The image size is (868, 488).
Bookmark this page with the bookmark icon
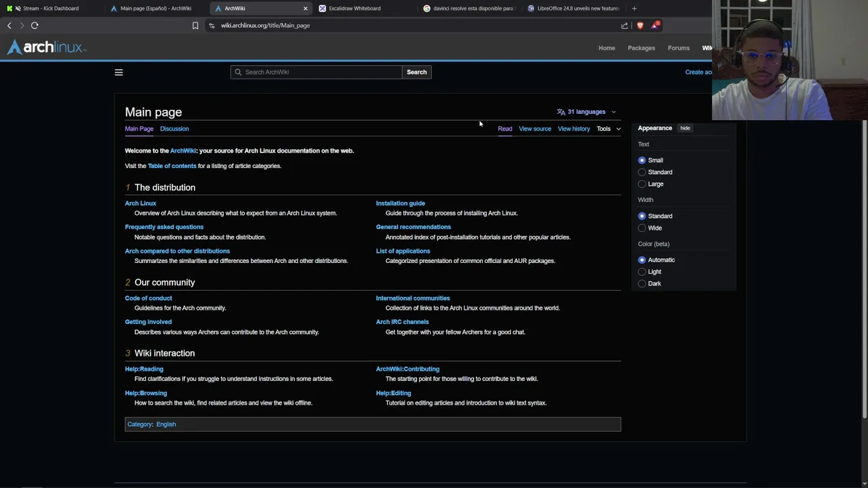[195, 25]
